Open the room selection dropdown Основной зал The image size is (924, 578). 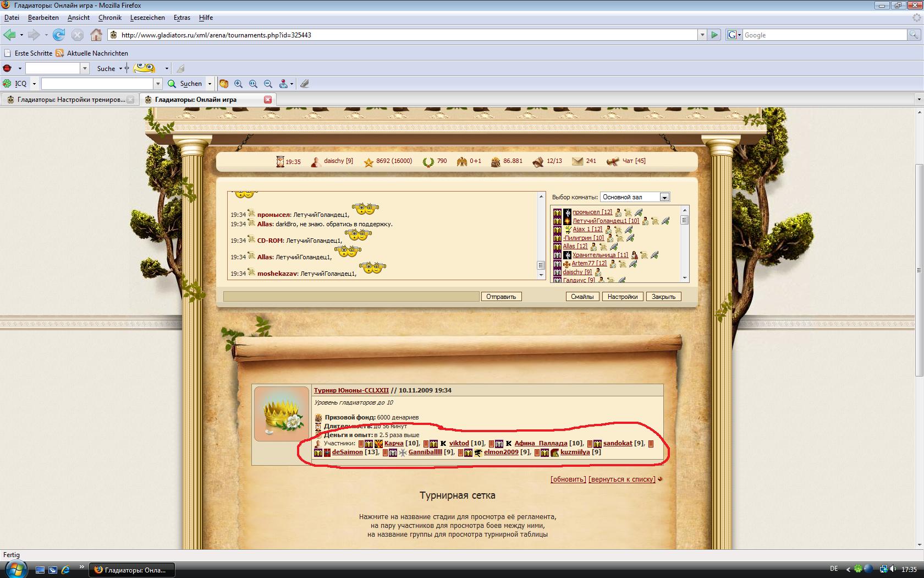point(664,197)
